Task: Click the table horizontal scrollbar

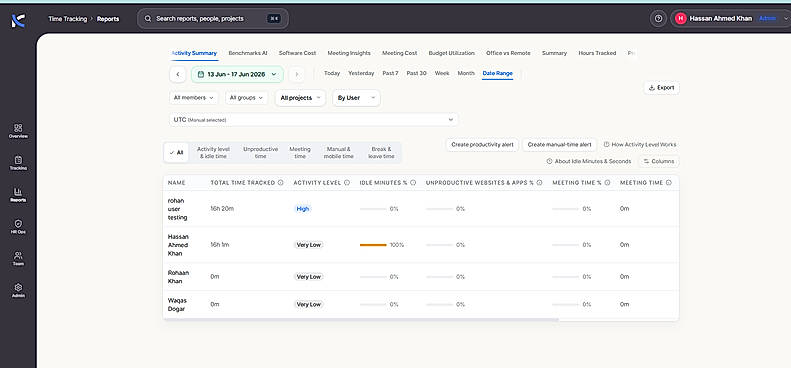Action: (361, 320)
